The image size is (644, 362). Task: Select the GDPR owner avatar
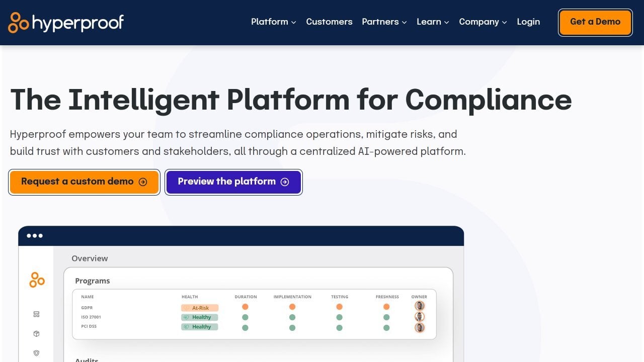tap(419, 306)
